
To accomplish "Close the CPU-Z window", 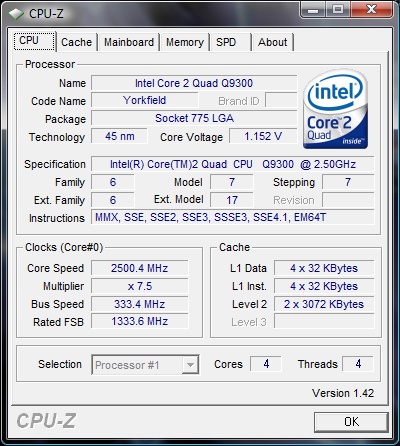I will 371,10.
